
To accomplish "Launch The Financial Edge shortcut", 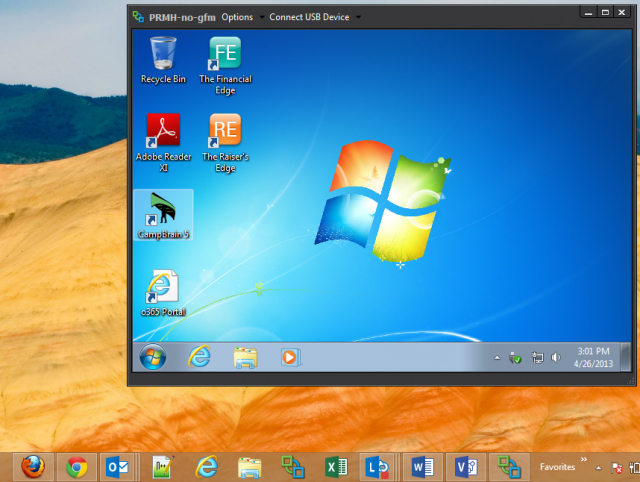I will (x=225, y=65).
